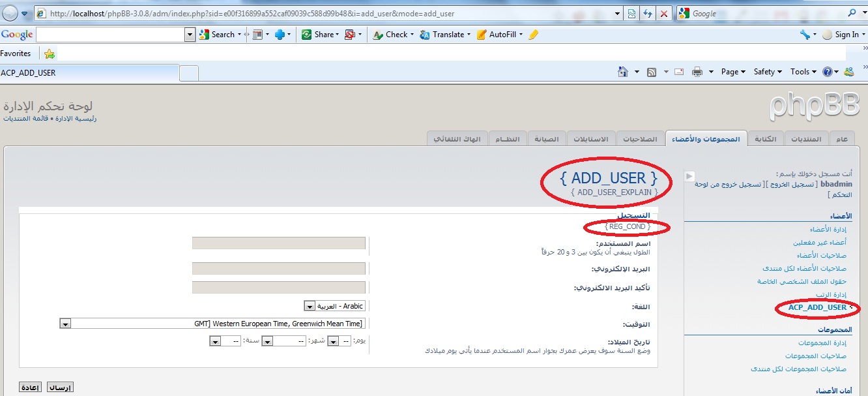Open the ACP_ADD_USER sidebar link
The image size is (868, 396).
pyautogui.click(x=817, y=307)
